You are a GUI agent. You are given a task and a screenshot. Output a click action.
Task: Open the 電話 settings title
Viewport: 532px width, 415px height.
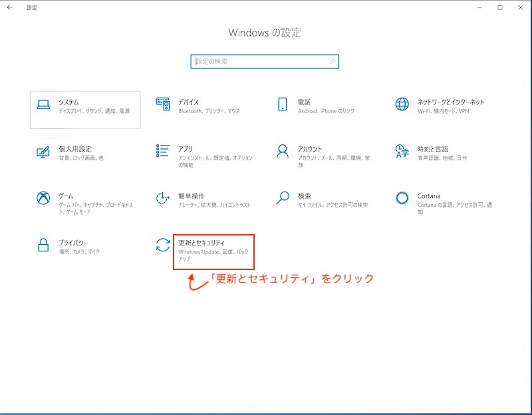(304, 102)
